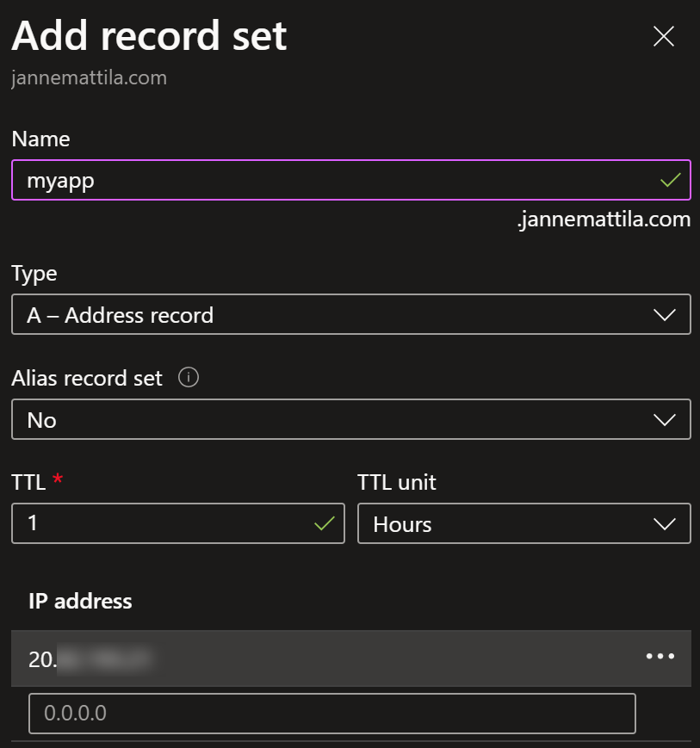The height and width of the screenshot is (748, 700).
Task: Click the green checkmark in the Name field
Action: (671, 180)
